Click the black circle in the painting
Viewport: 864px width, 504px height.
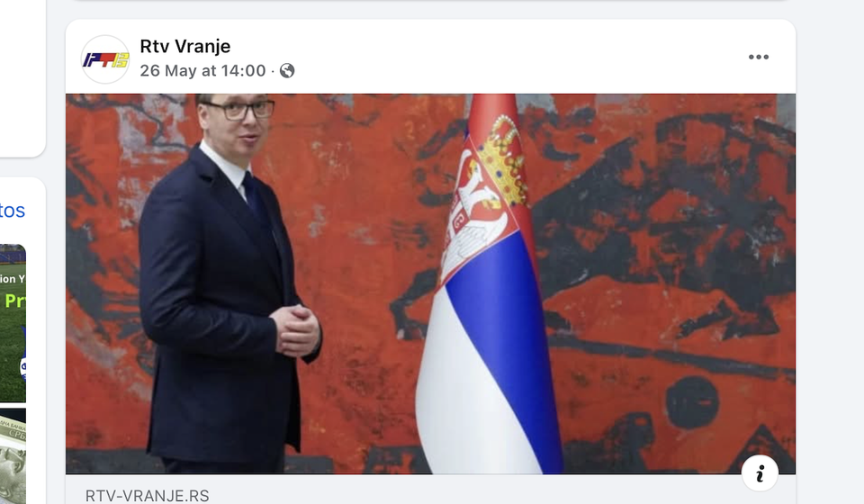[692, 402]
